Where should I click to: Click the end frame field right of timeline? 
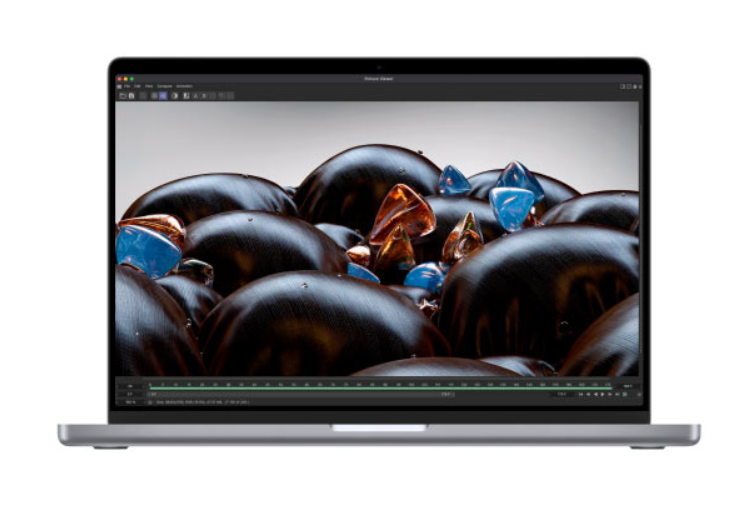point(628,385)
